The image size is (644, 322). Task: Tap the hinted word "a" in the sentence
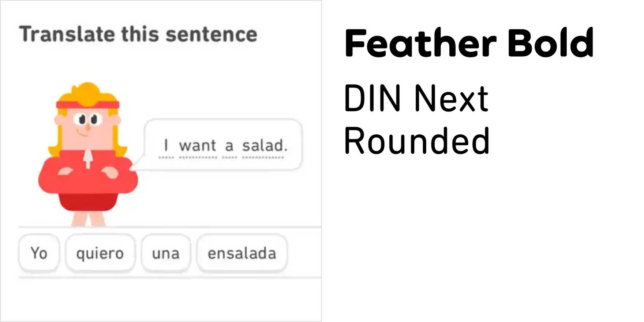click(x=229, y=145)
